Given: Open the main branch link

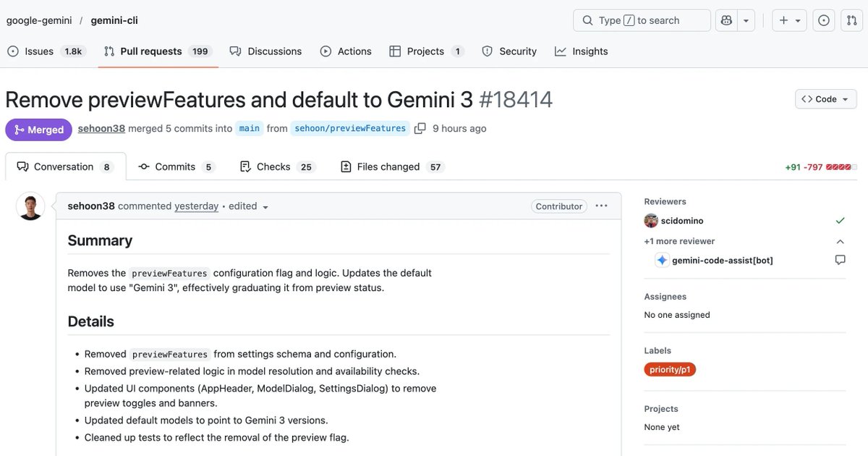Looking at the screenshot, I should (249, 128).
